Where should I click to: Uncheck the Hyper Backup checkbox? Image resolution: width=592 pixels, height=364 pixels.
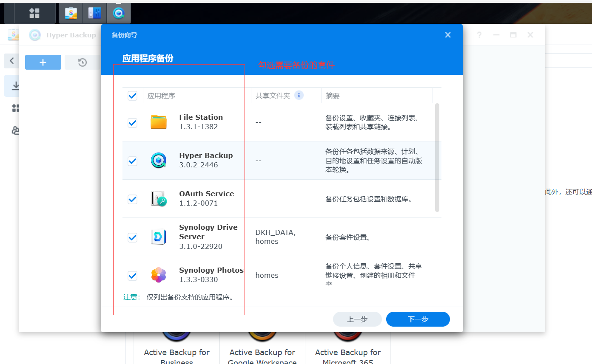point(133,161)
